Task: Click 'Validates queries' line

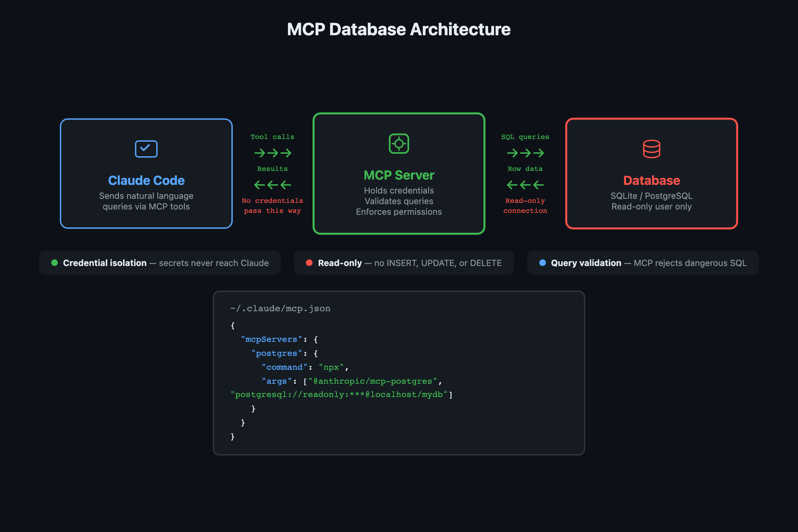Action: tap(399, 201)
